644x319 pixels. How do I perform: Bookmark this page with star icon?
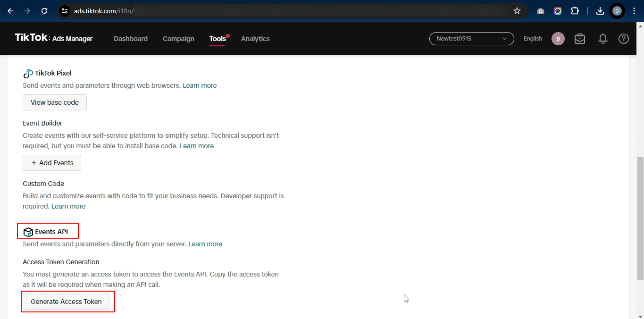517,11
